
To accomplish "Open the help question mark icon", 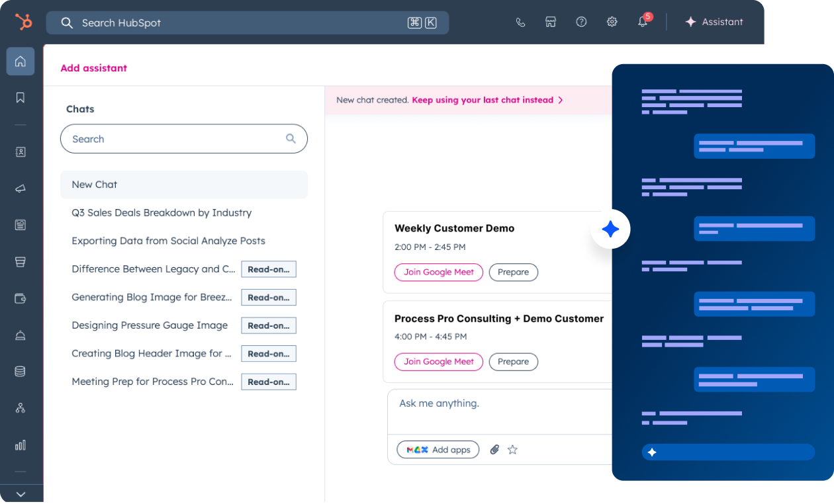I will [581, 22].
